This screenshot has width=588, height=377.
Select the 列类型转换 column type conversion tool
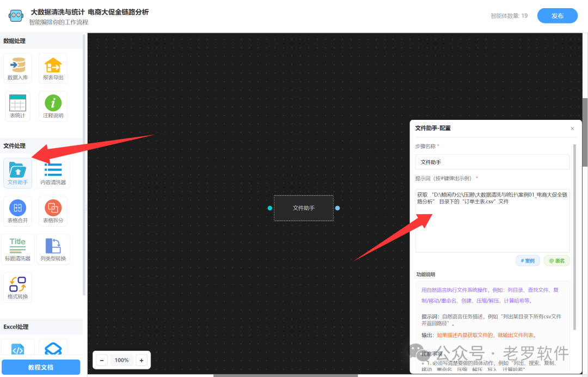[x=53, y=249]
